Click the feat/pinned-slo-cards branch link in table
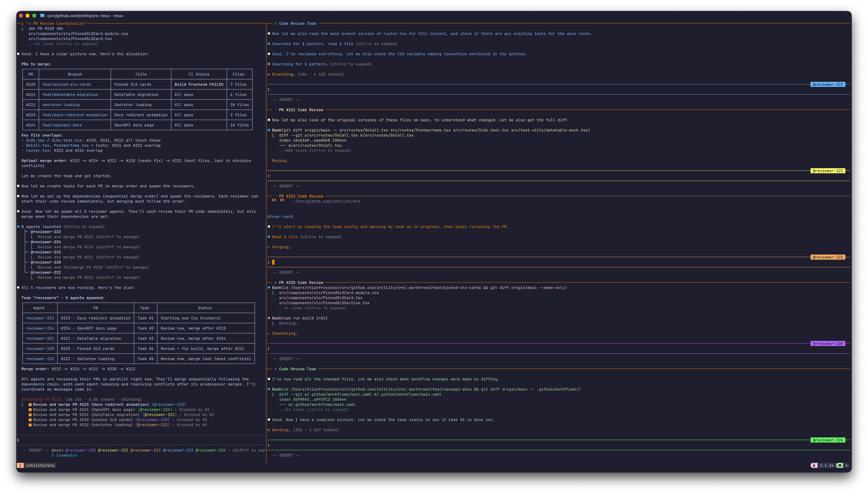 [66, 85]
